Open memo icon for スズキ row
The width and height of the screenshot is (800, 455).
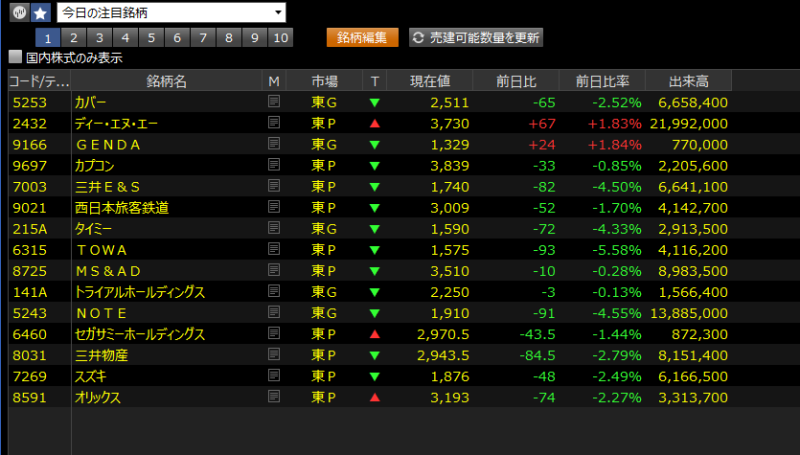pyautogui.click(x=274, y=375)
